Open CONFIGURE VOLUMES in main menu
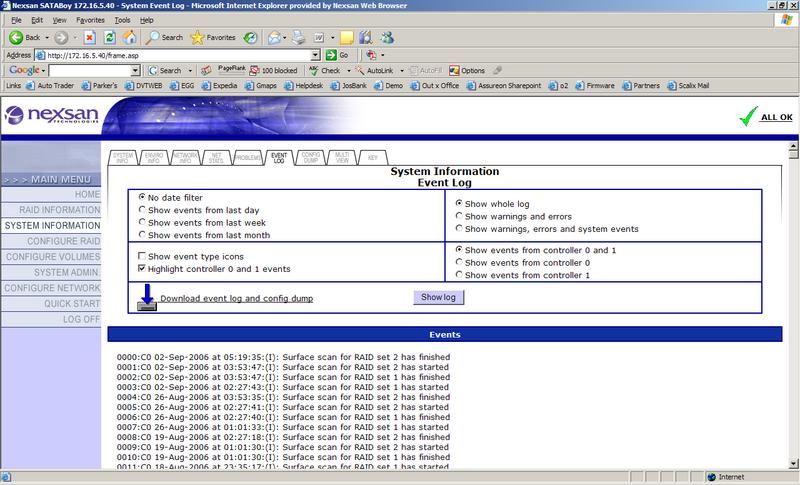This screenshot has height=485, width=800. click(51, 257)
